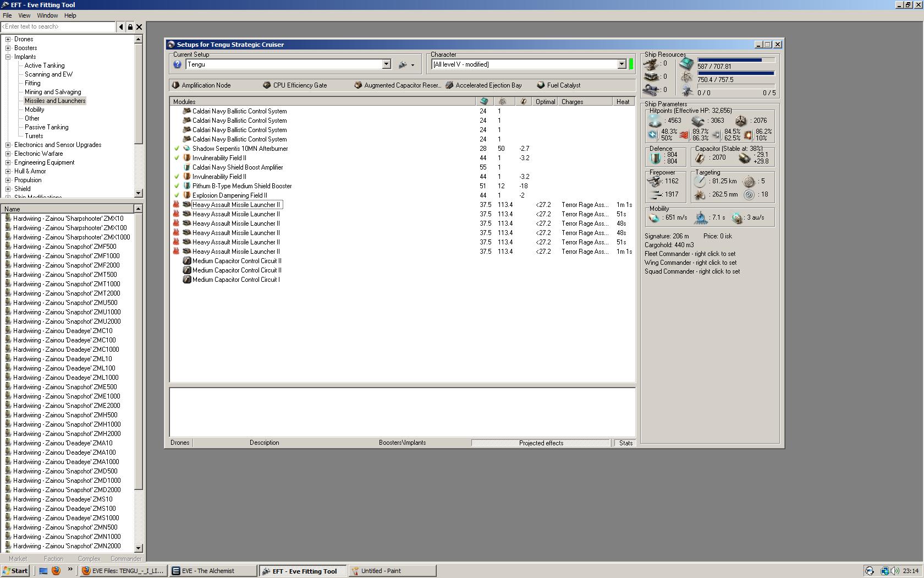Viewport: 924px width, 578px height.
Task: Click the Fuel Catalyst subsystem icon
Action: [x=541, y=85]
